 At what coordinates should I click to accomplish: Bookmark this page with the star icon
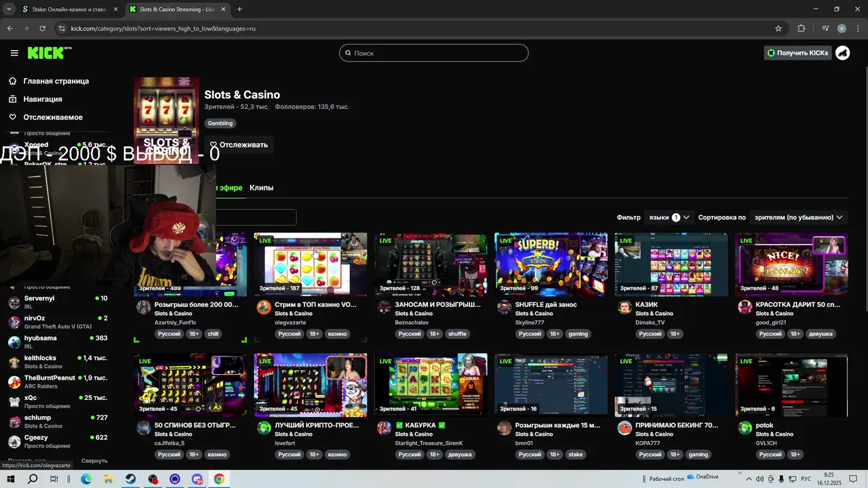point(778,28)
